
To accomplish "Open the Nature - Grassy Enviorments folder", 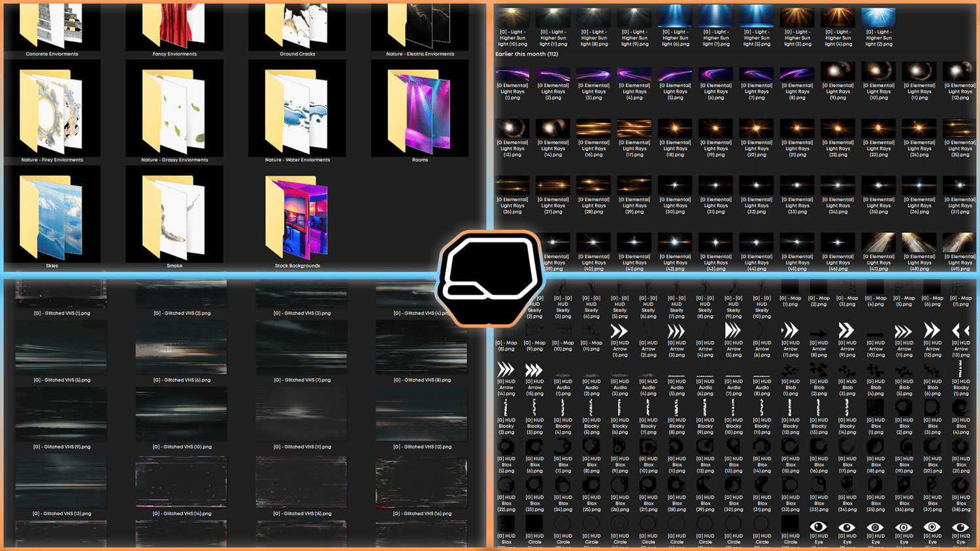I will tap(174, 110).
